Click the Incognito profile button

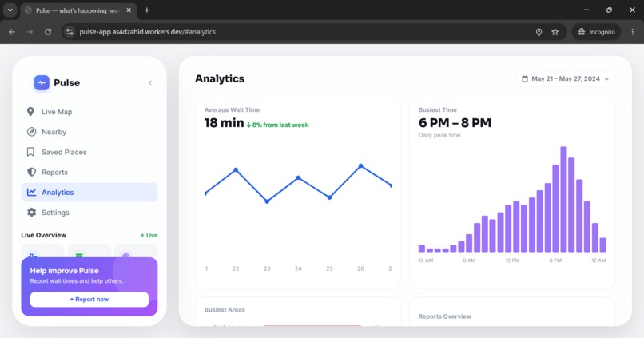596,32
